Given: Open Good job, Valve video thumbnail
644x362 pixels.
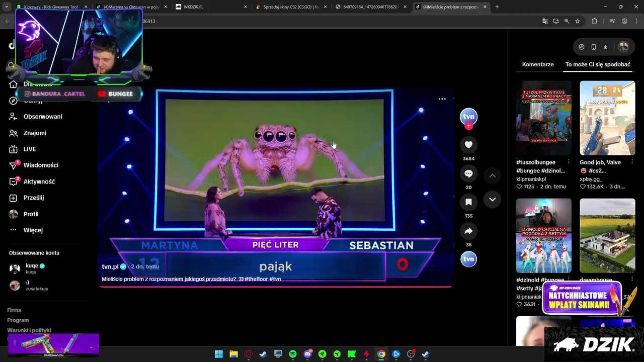Looking at the screenshot, I should (x=607, y=118).
